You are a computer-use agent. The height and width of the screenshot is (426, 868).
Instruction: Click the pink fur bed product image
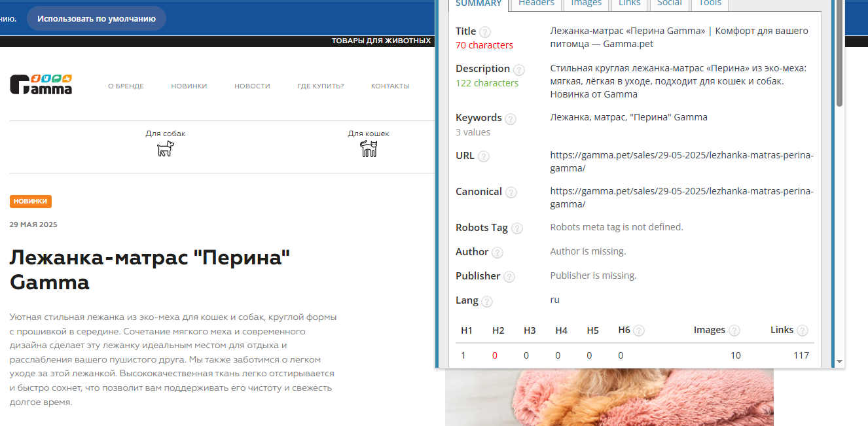[609, 397]
